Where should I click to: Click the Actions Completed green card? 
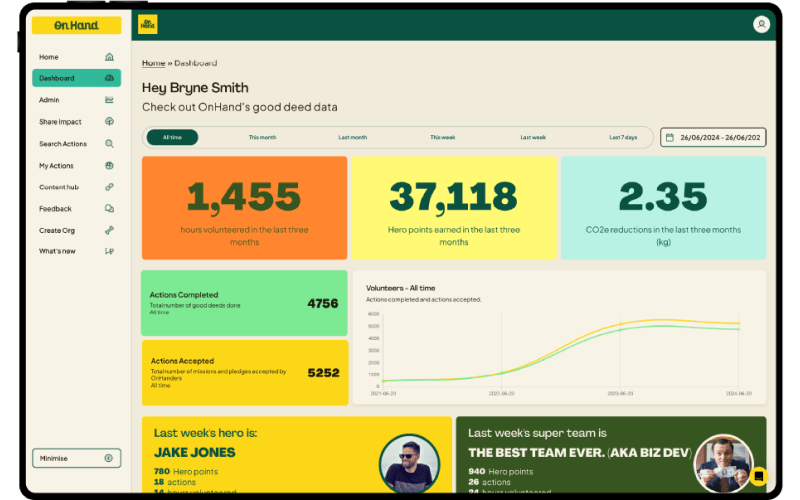pyautogui.click(x=244, y=302)
